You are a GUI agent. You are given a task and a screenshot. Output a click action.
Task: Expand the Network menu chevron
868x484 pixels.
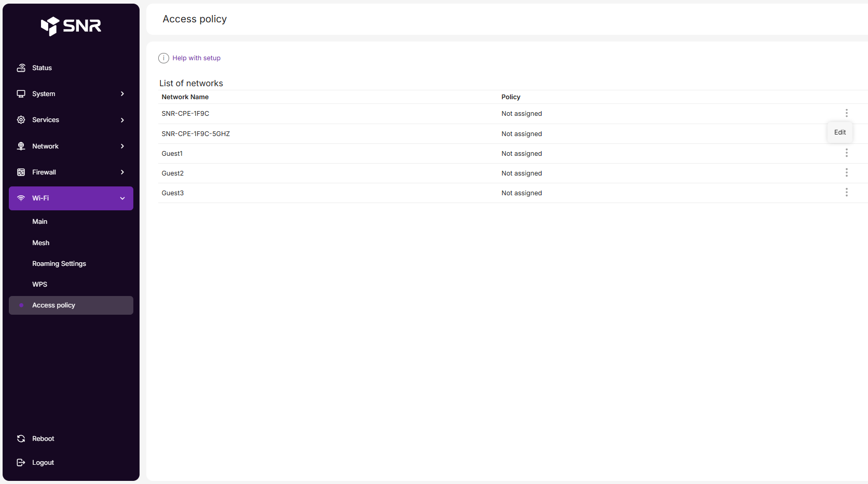click(122, 146)
